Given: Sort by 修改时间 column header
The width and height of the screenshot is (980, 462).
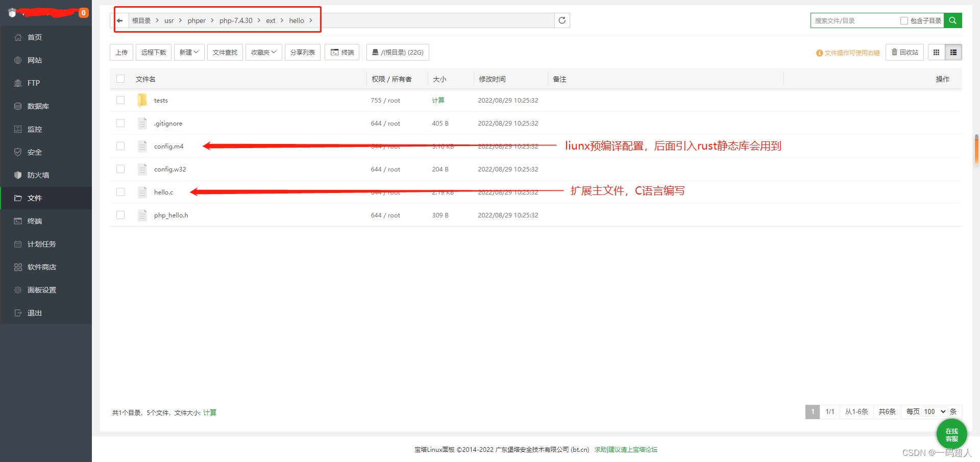Looking at the screenshot, I should pos(492,79).
